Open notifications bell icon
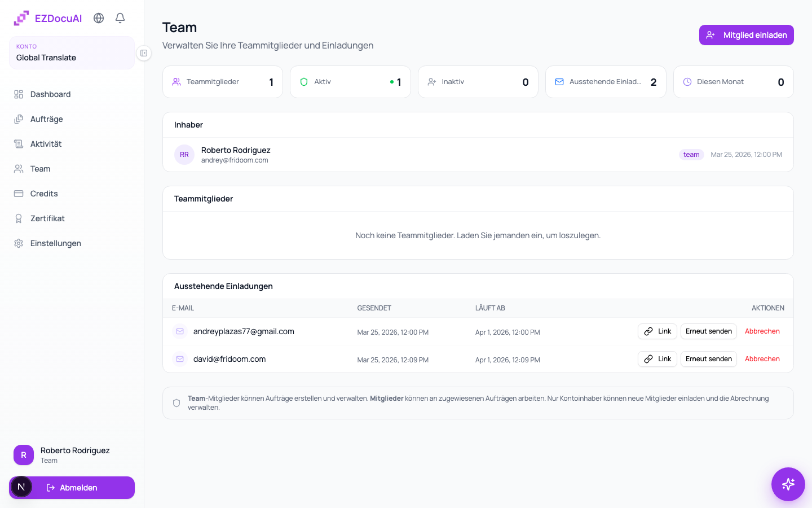Viewport: 812px width, 508px height. (x=120, y=18)
